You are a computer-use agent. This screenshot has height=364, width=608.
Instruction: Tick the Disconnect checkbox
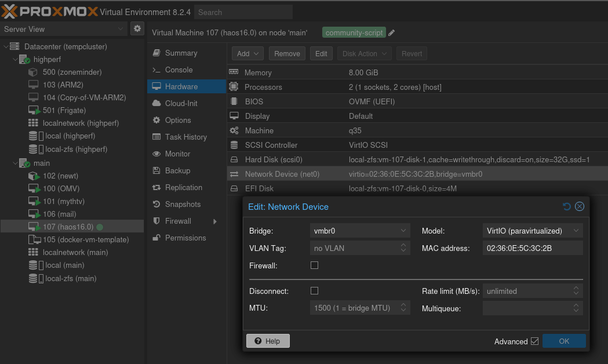pos(315,291)
